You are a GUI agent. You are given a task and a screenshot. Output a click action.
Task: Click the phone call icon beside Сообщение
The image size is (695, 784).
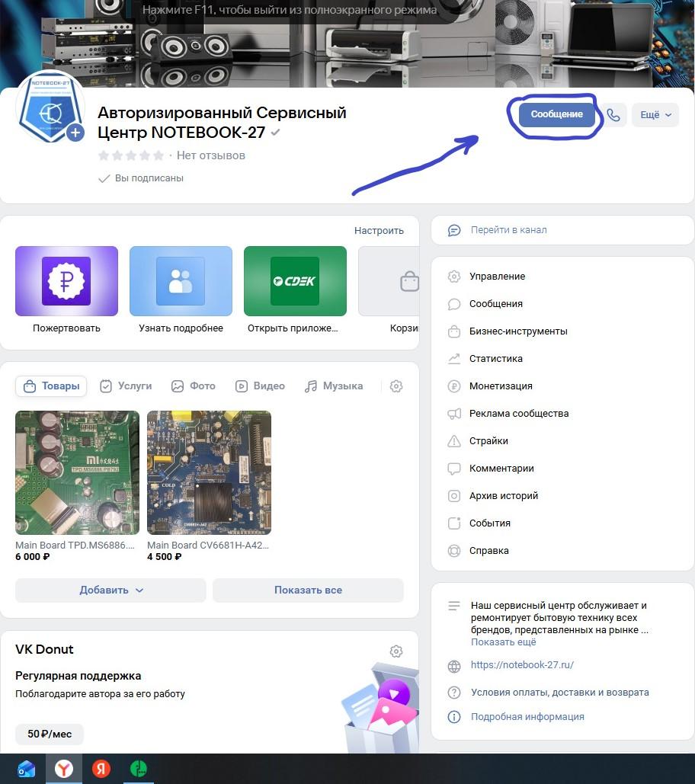point(614,114)
